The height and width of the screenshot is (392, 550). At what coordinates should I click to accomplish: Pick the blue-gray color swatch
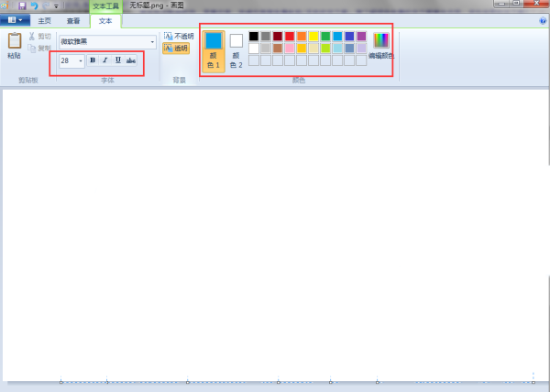coord(349,48)
